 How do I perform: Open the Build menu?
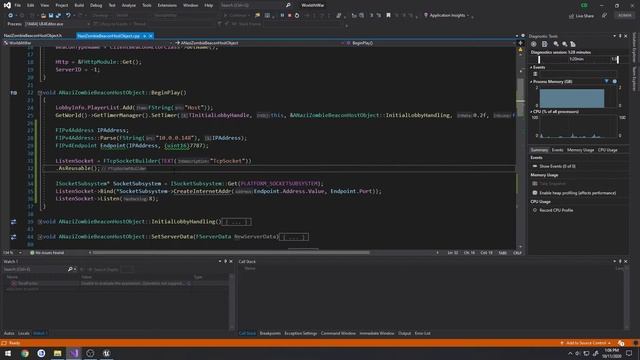[x=79, y=5]
